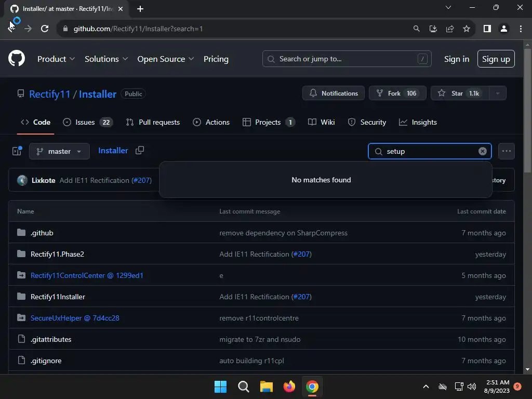
Task: Open File Explorer from the taskbar
Action: [267, 387]
